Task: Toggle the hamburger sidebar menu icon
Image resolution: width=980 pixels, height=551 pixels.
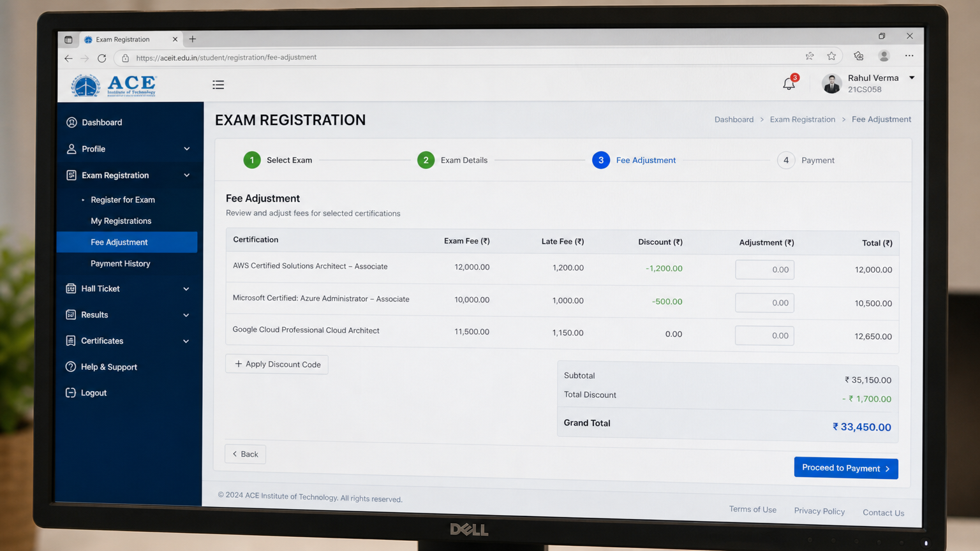Action: point(218,85)
